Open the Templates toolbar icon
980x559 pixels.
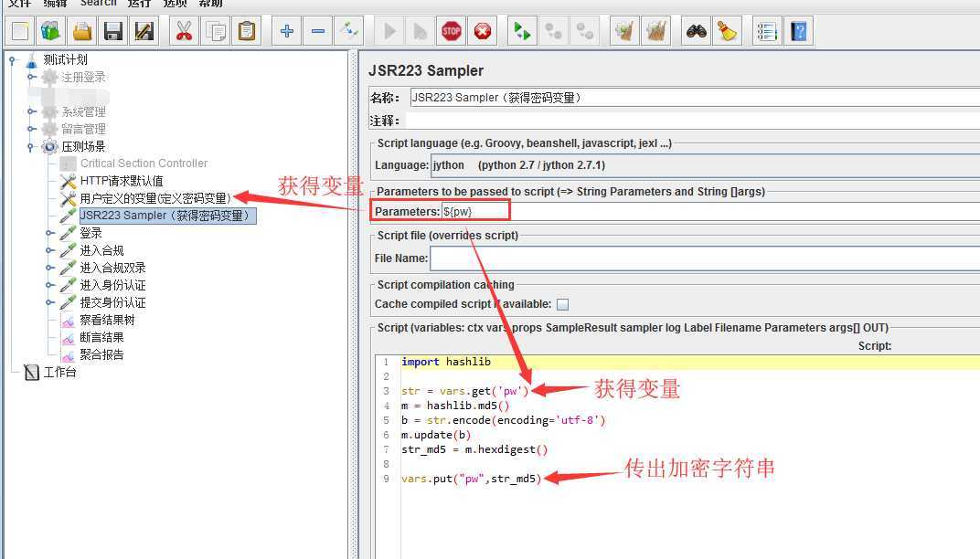pos(50,31)
